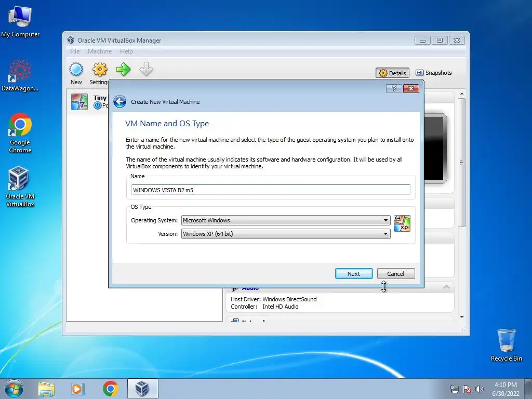Open the File menu

(75, 51)
